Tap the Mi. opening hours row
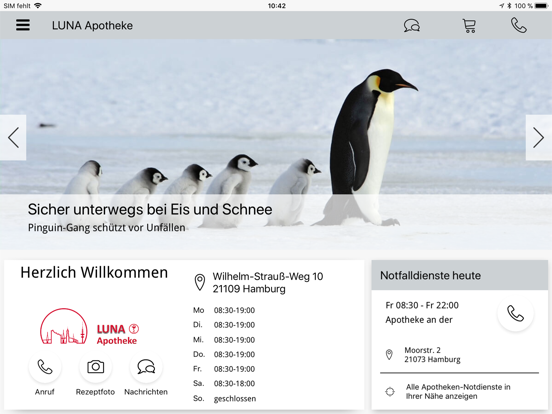 tap(224, 340)
